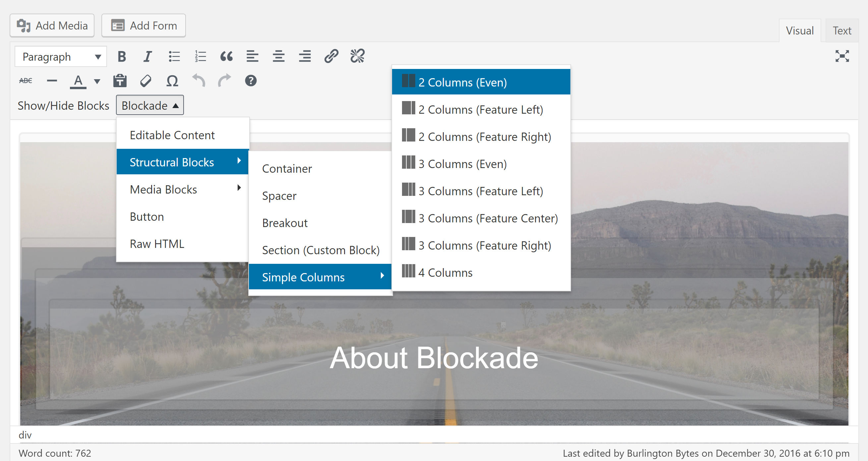Click the About Blockade heading text
The image size is (868, 461).
tap(434, 358)
